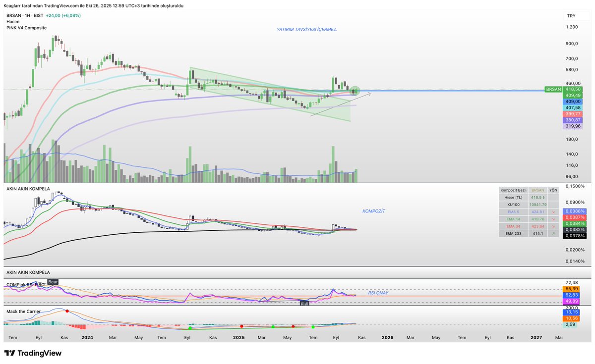Click the green BRSAN price line label
Screen dimensions: 595x364
pos(553,90)
